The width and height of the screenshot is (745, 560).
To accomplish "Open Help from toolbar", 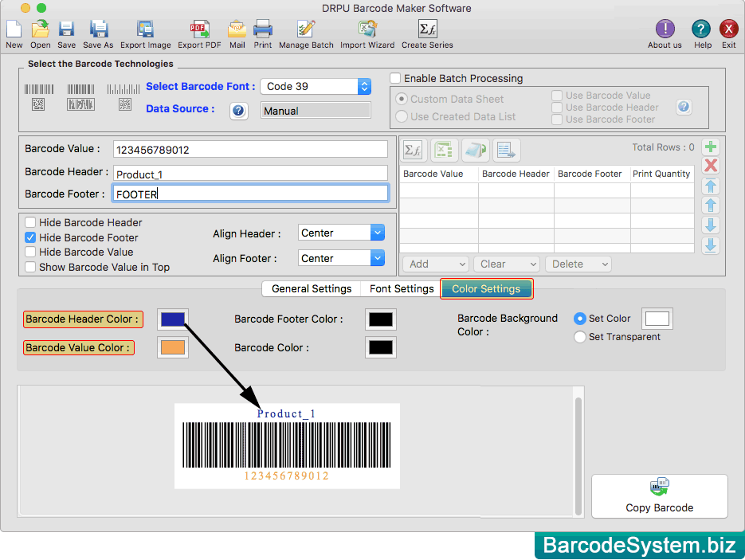I will pyautogui.click(x=702, y=34).
